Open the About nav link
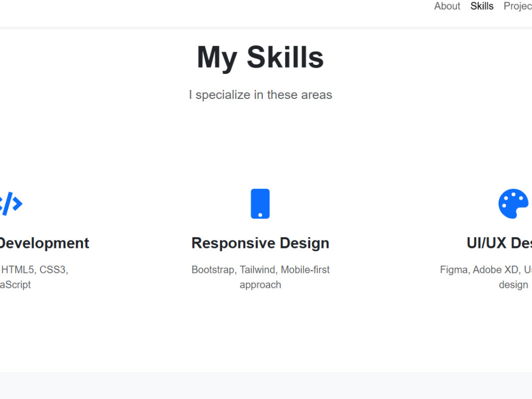 click(447, 6)
